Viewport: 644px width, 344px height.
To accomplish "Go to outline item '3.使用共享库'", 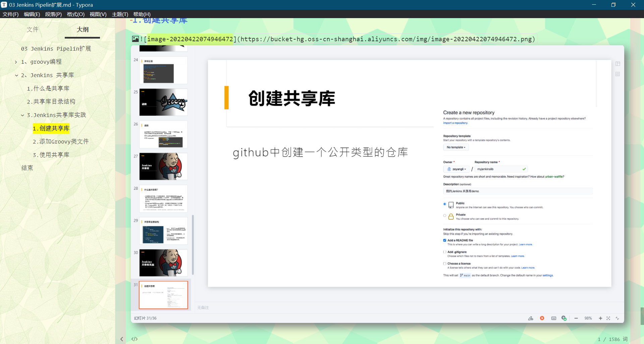I will pos(51,155).
